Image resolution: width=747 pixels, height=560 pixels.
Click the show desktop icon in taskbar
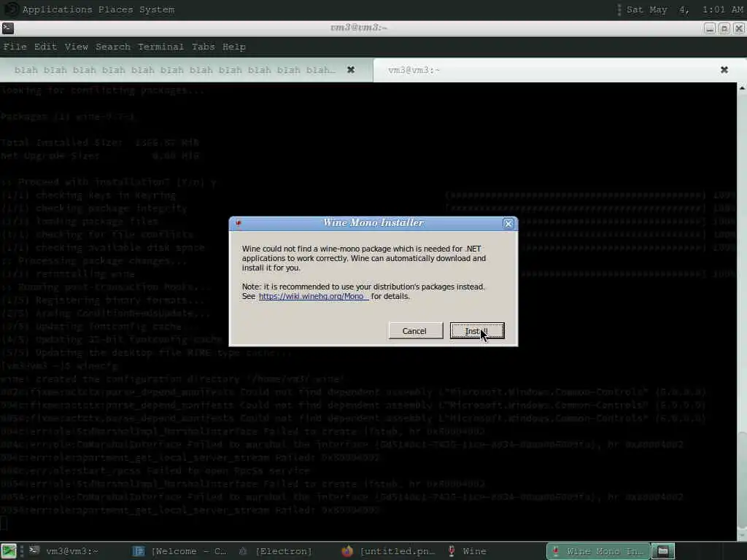coord(9,551)
